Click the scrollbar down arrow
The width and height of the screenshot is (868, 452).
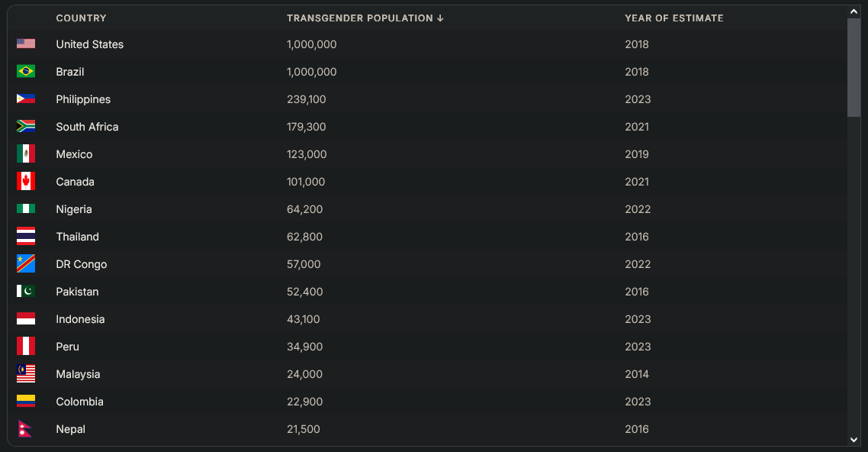(x=854, y=440)
